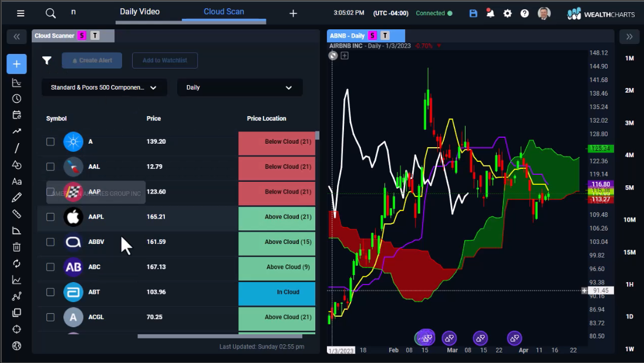
Task: Select the shapes drawing tool
Action: pyautogui.click(x=16, y=165)
